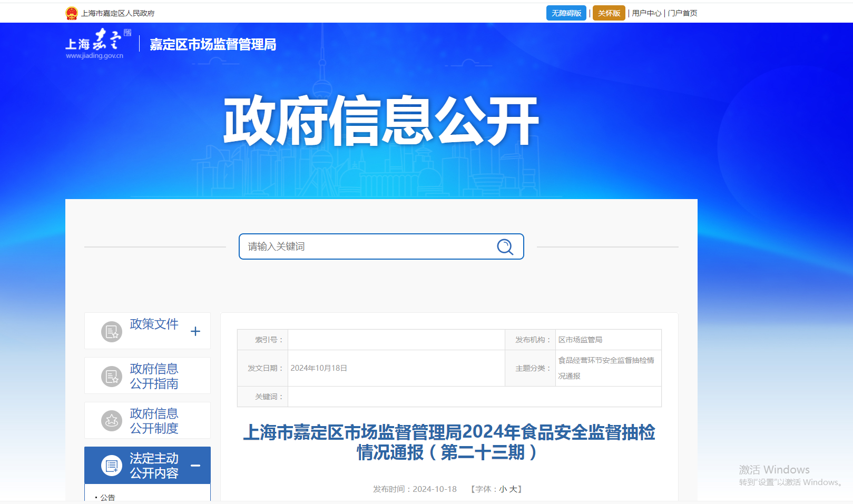Click the 政府信息公开指南 sidebar icon
Screen dimensions: 853x504
(112, 377)
